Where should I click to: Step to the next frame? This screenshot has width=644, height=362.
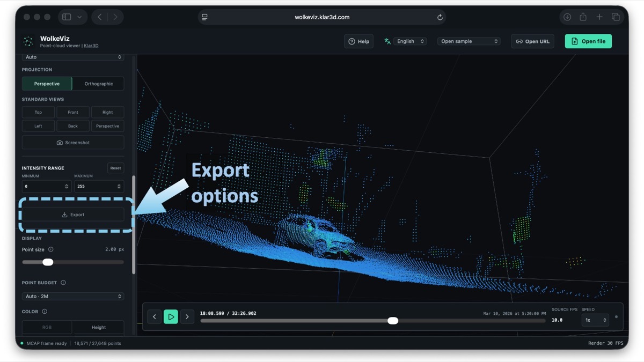187,317
